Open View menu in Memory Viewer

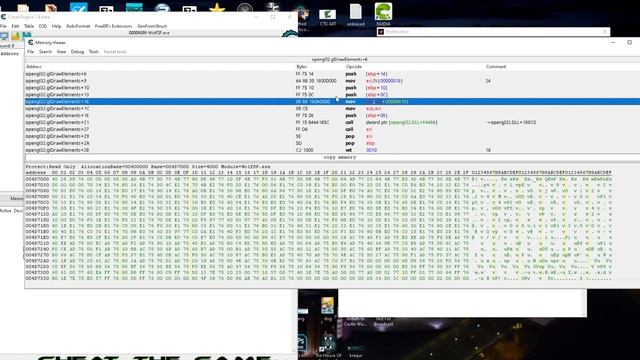[x=61, y=52]
